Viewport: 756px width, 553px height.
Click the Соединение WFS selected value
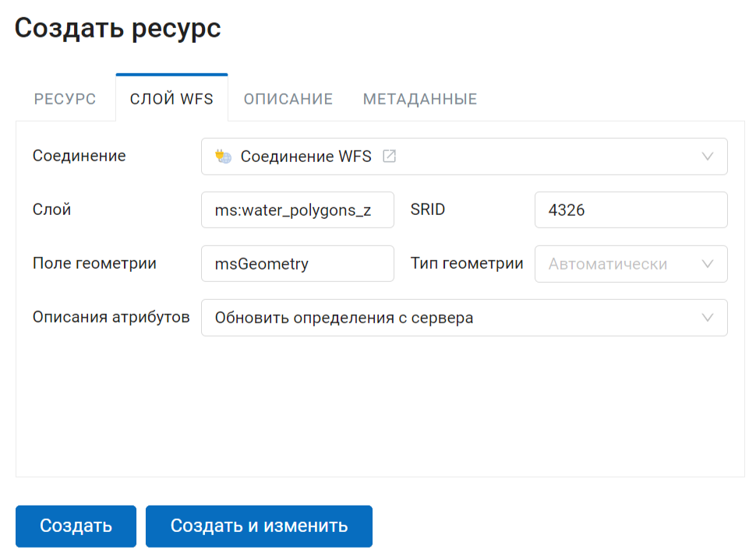[306, 157]
